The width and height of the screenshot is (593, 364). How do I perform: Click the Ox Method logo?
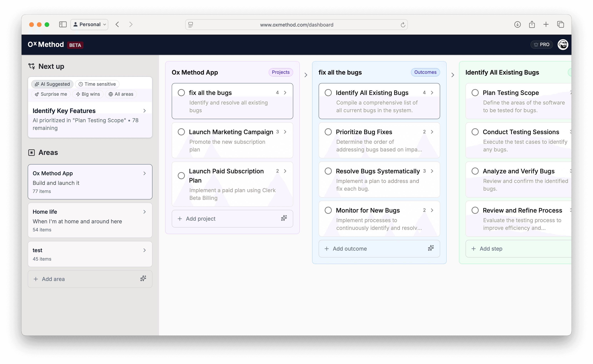(46, 45)
